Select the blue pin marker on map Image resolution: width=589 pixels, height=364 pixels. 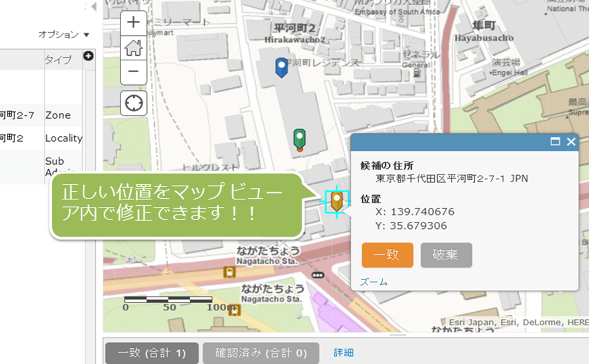coord(281,67)
